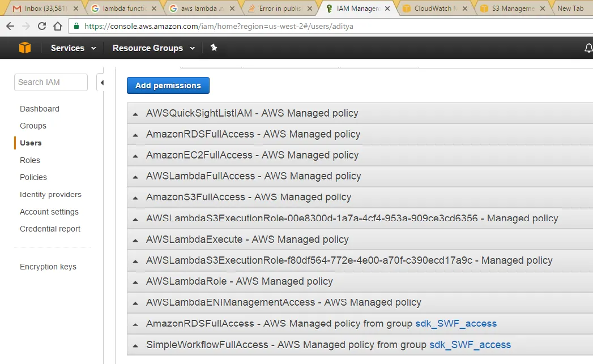Click the AmazonEC2FullAccess policy name text

(199, 155)
